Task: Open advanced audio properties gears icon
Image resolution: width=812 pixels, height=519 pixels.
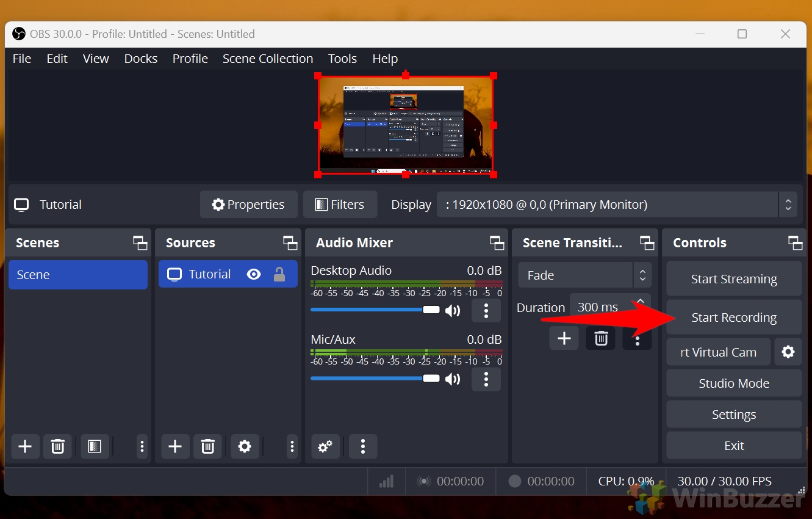Action: (x=325, y=446)
